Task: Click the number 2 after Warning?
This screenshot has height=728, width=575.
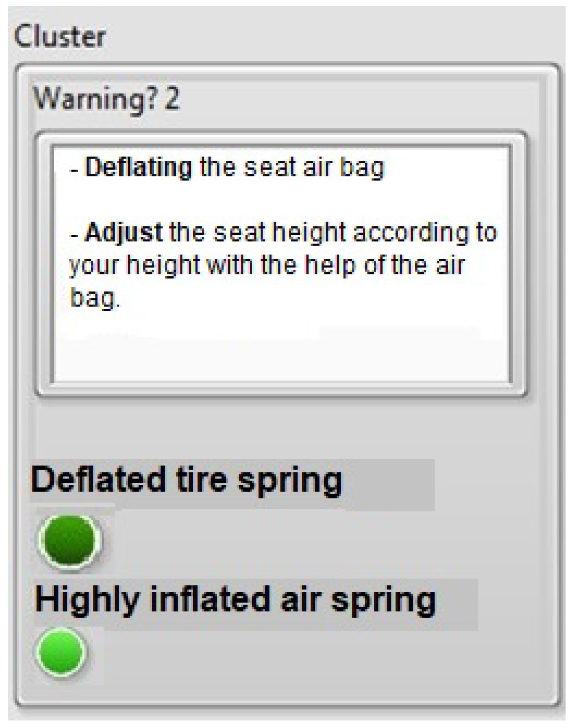Action: (172, 99)
